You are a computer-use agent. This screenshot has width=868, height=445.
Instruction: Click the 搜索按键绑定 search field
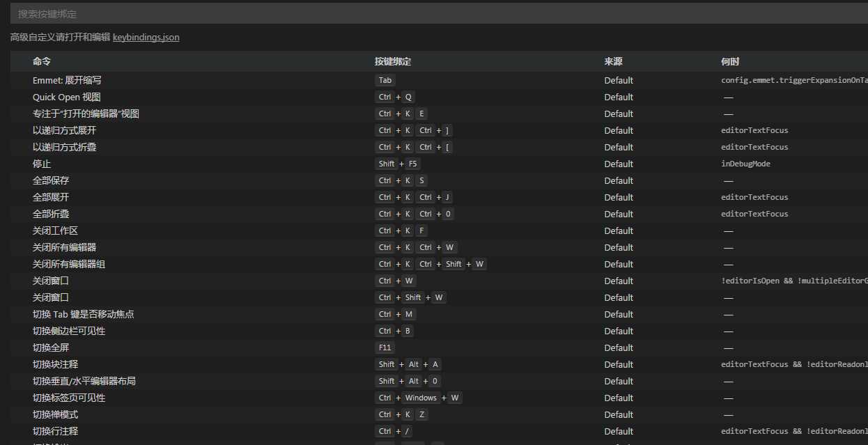click(432, 14)
